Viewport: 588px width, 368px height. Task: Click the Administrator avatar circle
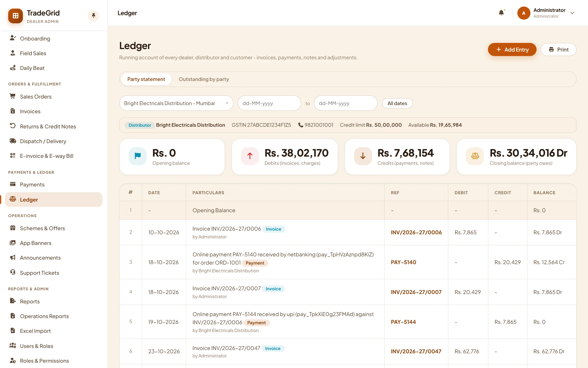tap(524, 13)
